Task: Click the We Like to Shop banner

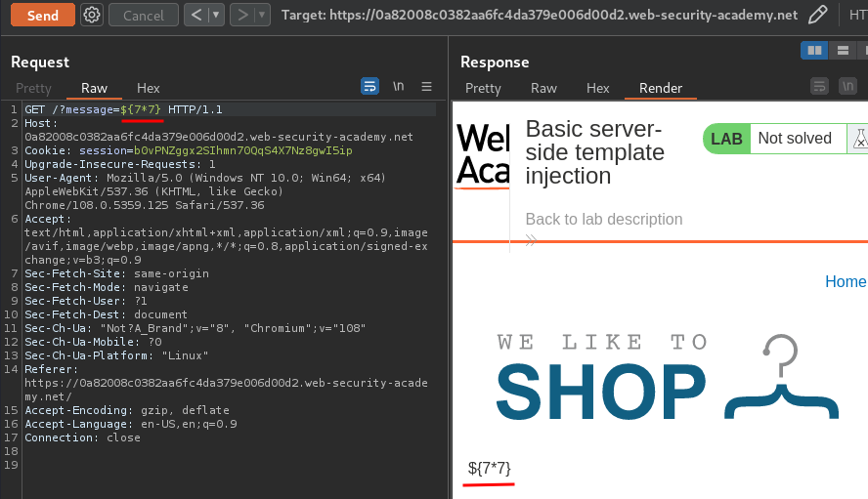Action: pos(667,378)
